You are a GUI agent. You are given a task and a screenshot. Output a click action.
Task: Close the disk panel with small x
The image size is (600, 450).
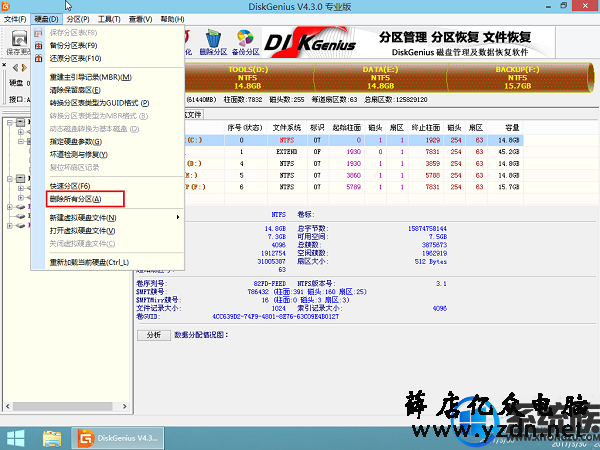(4, 65)
